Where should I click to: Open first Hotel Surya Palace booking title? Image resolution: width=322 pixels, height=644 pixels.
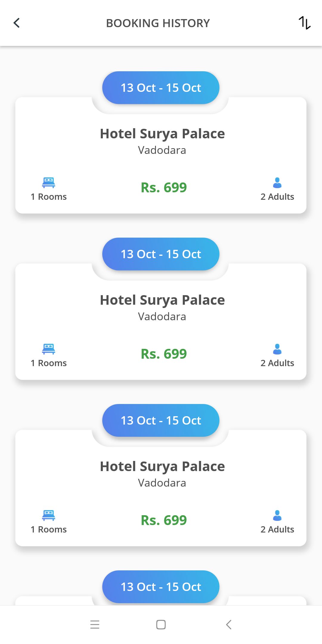click(162, 134)
